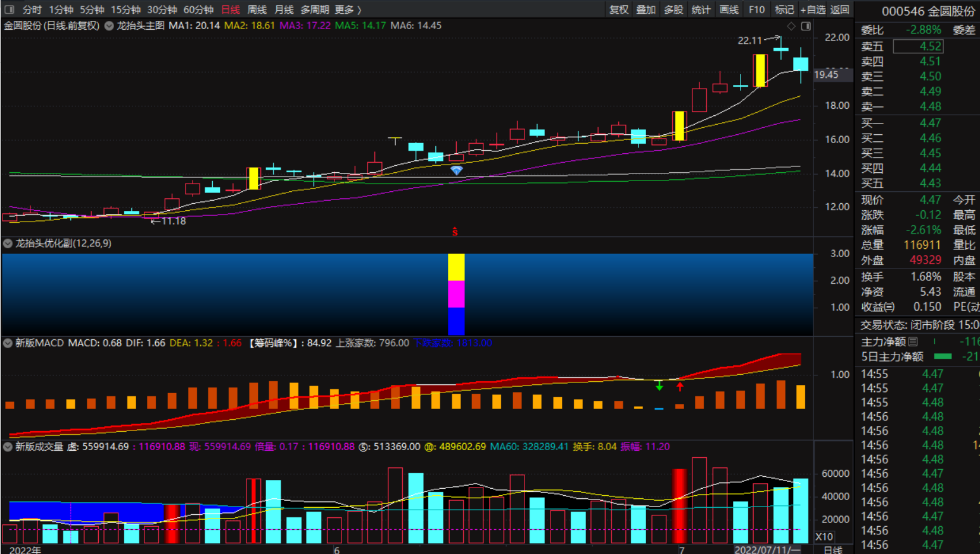Click the +自选 add to watchlist button
The height and width of the screenshot is (554, 980).
[x=813, y=9]
